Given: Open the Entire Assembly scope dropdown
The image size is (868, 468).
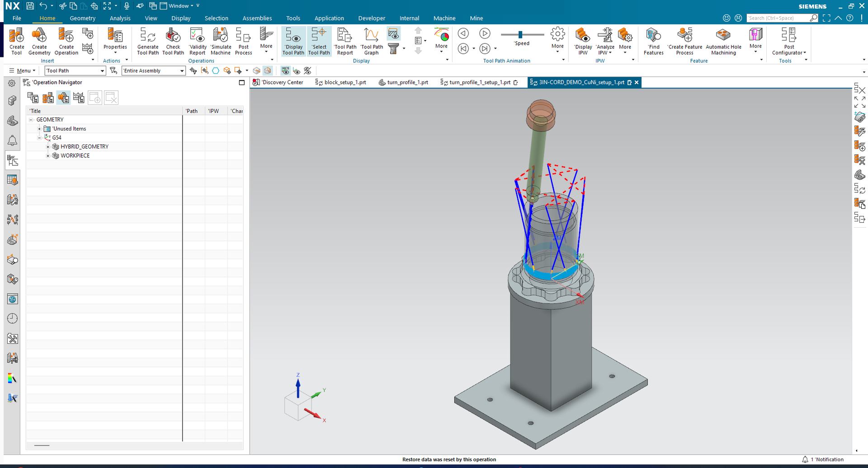Looking at the screenshot, I should [x=182, y=71].
